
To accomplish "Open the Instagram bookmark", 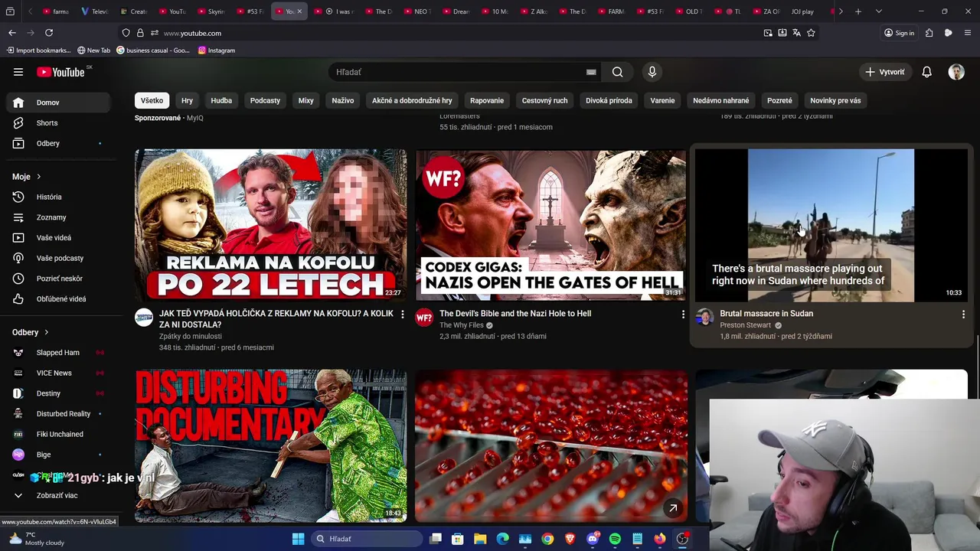I will tap(217, 51).
